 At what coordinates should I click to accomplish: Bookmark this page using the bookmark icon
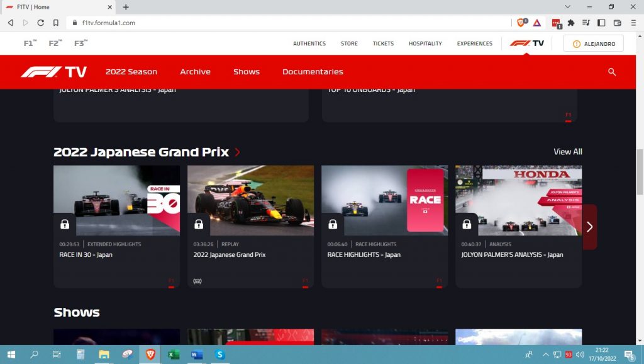point(55,23)
